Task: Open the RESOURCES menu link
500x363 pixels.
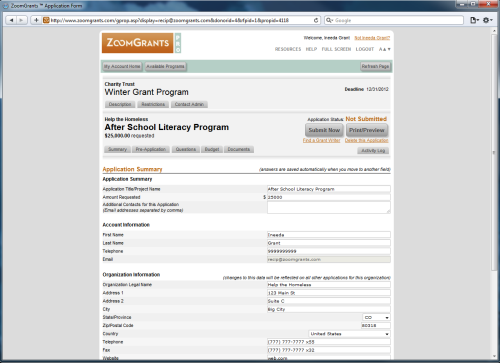Action: pyautogui.click(x=288, y=49)
